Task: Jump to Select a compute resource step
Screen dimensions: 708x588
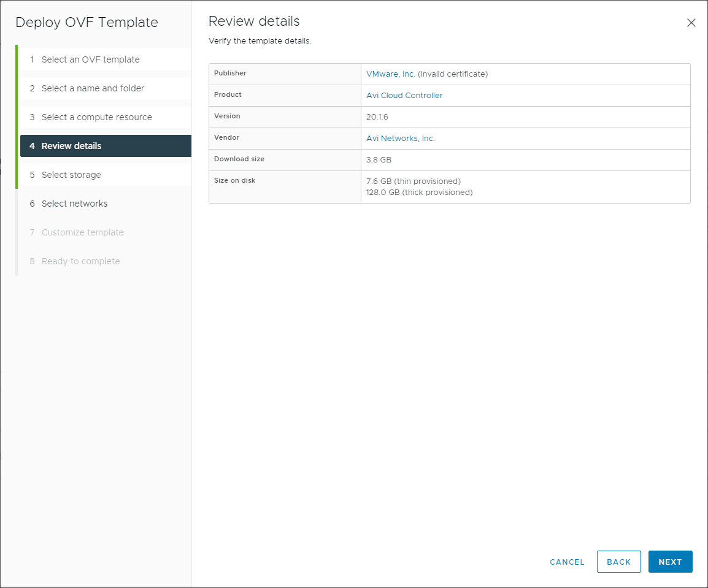Action: point(96,117)
